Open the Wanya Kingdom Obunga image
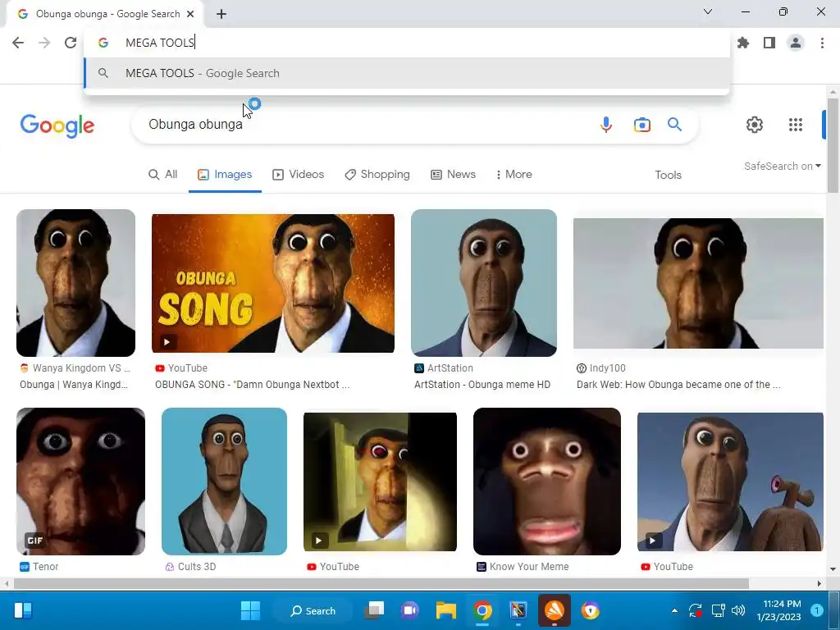This screenshot has height=630, width=840. click(75, 283)
